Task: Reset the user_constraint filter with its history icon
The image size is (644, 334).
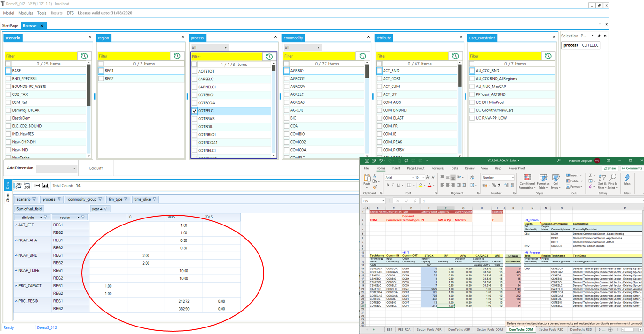Action: click(548, 56)
